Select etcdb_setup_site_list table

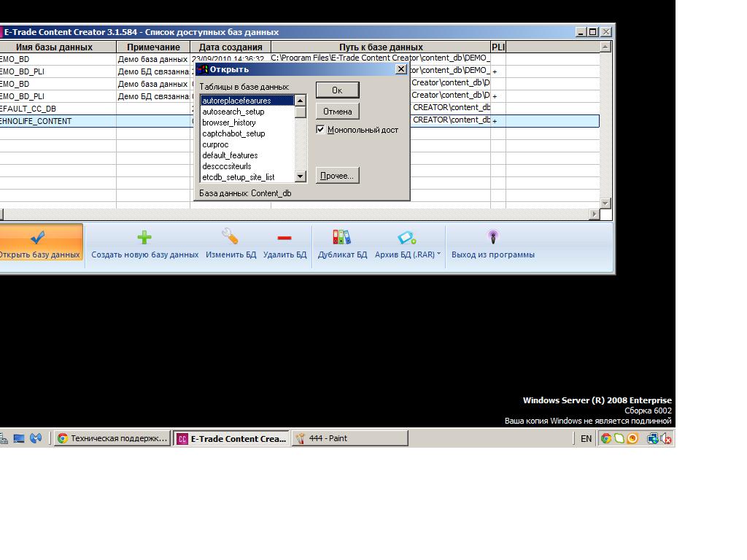point(247,177)
